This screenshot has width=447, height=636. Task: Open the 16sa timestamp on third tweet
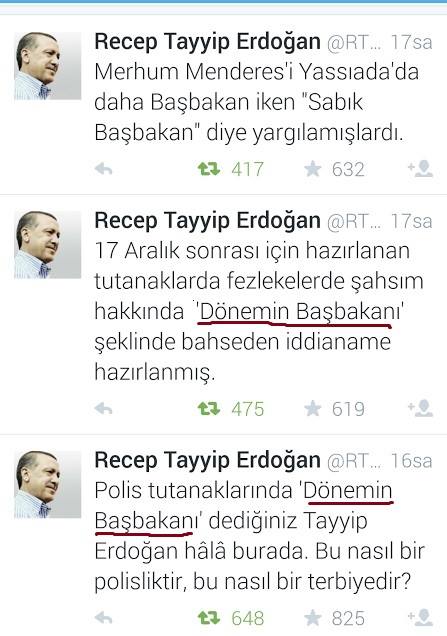(x=411, y=461)
